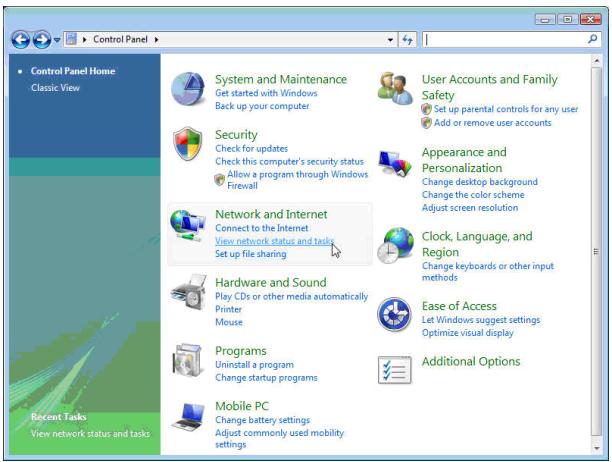Click the Appearance and Personalization monitor icon
Viewport: 612px width, 462px height.
(395, 163)
